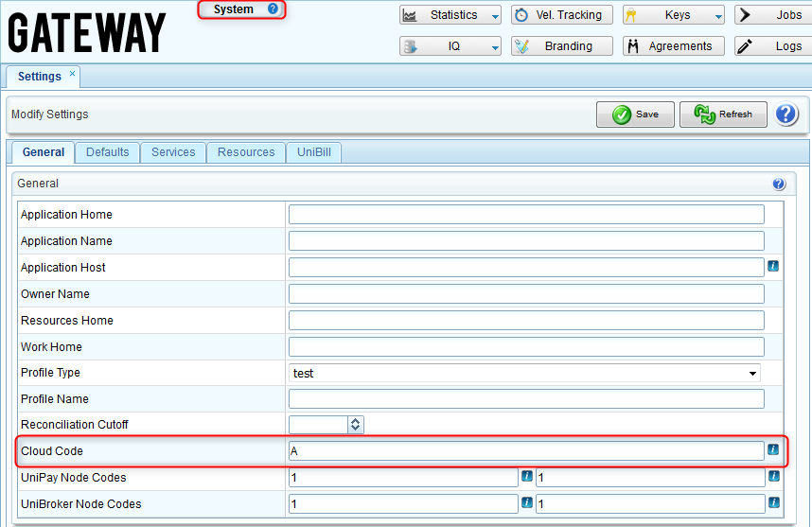Close the Settings tab
The height and width of the screenshot is (527, 812).
73,74
